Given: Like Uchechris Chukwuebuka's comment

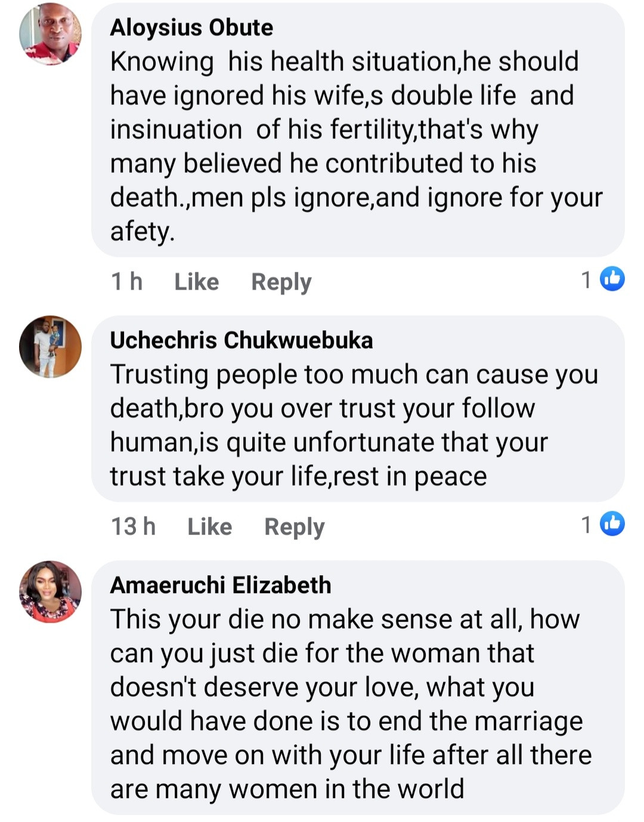Looking at the screenshot, I should click(x=209, y=526).
